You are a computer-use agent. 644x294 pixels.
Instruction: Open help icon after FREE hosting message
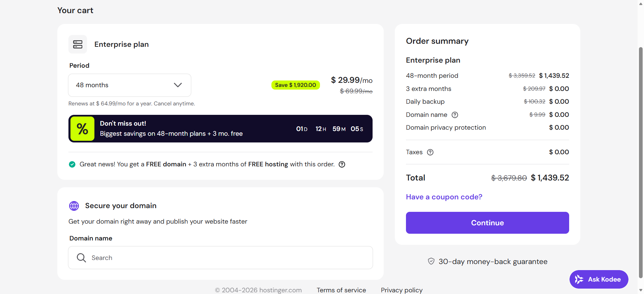342,164
